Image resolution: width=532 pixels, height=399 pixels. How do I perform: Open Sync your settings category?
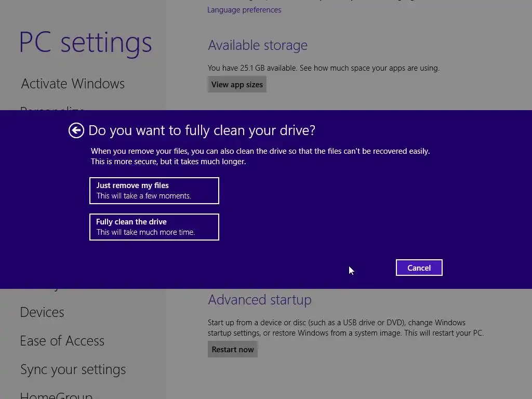pos(73,369)
